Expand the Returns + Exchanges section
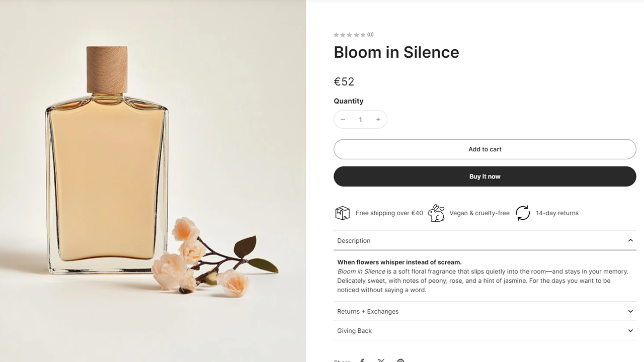 pos(630,311)
